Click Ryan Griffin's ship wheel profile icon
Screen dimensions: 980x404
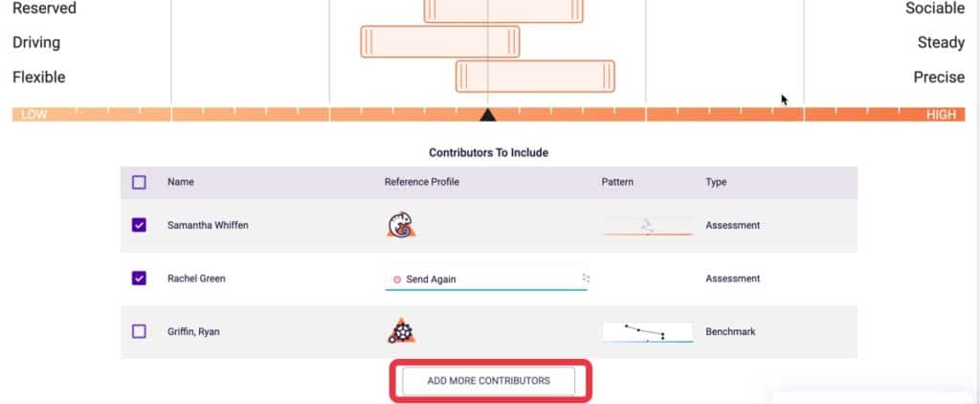click(401, 331)
